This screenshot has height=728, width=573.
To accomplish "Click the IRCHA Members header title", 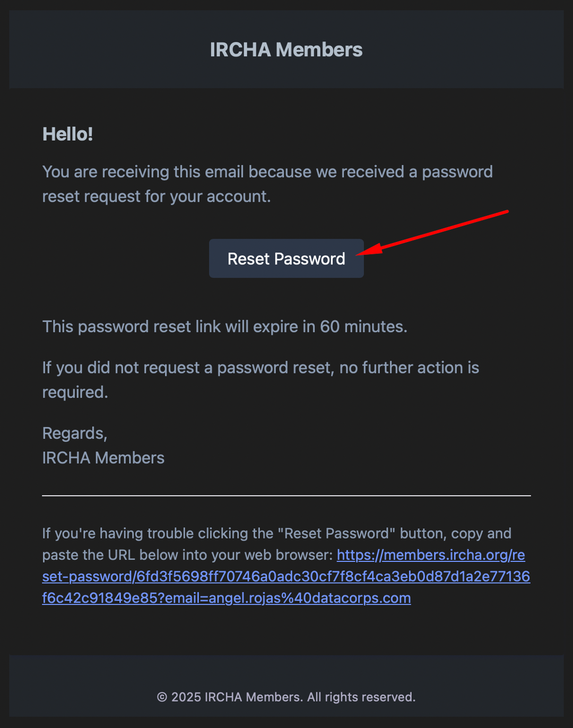I will (x=286, y=49).
